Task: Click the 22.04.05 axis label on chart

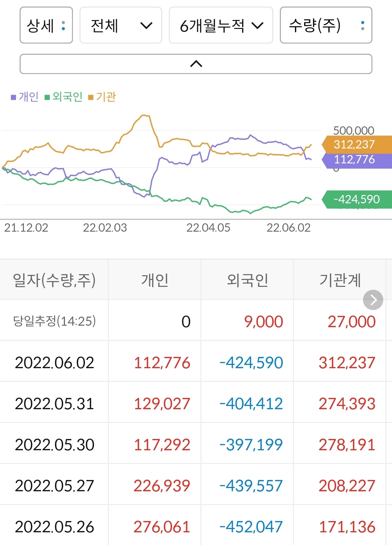Action: click(208, 228)
